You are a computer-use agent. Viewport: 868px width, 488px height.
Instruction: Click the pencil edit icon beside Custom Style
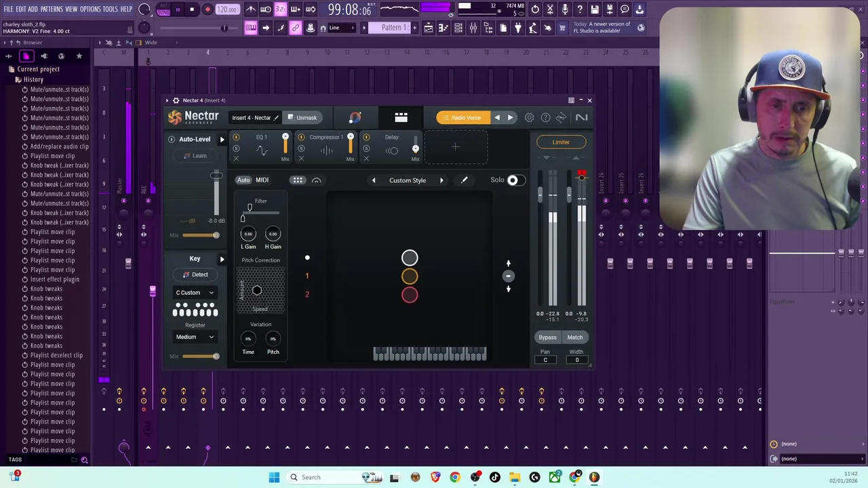coord(465,180)
